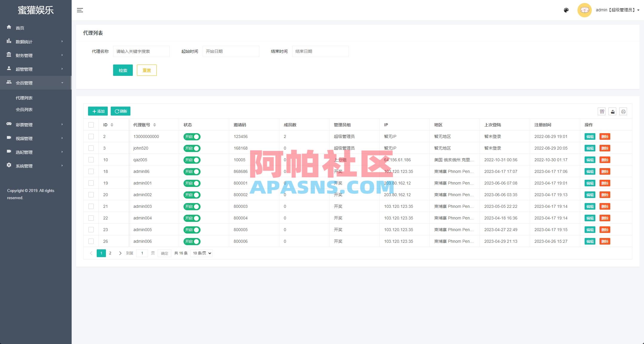Click the 刷新 refresh icon button
The width and height of the screenshot is (644, 344).
coord(120,111)
